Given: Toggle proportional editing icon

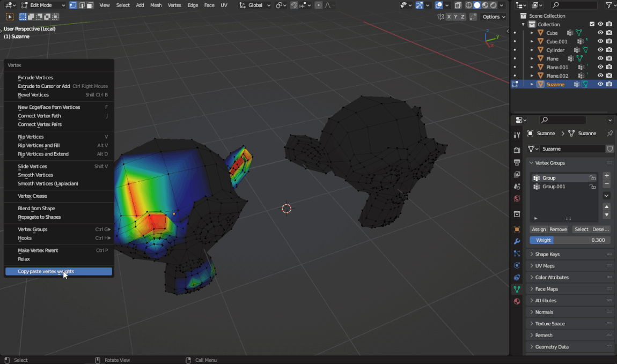Looking at the screenshot, I should (x=318, y=5).
